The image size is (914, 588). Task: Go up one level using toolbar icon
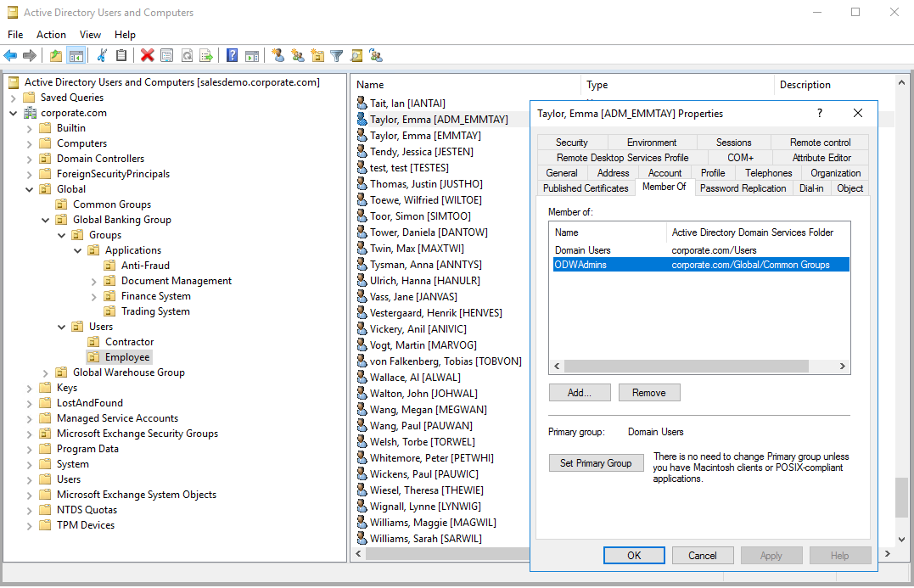(56, 56)
